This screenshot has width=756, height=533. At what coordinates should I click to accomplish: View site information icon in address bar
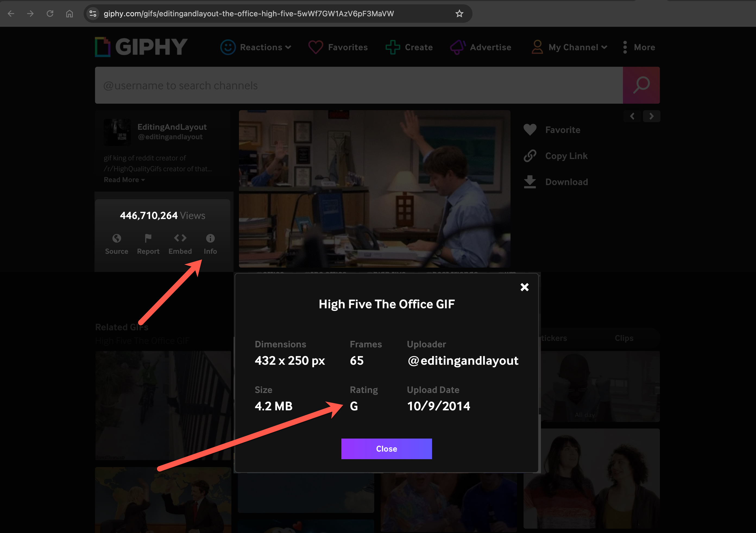(x=93, y=14)
